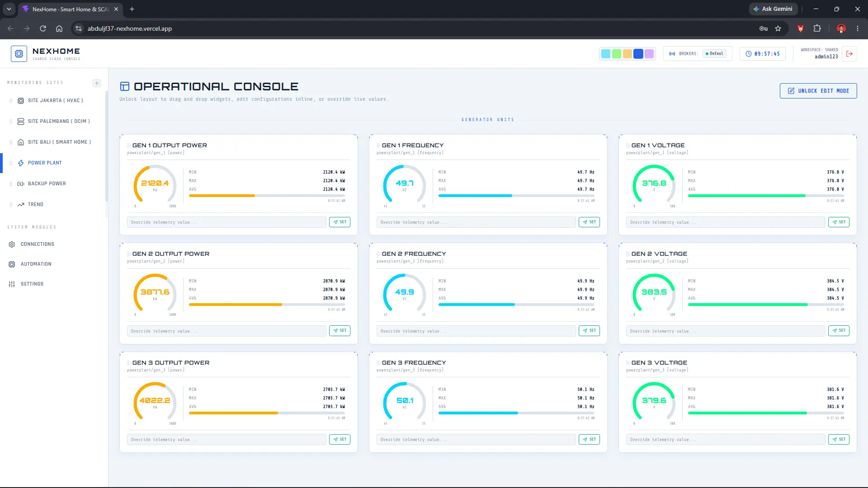Click the brokers signal icon
The image size is (868, 488).
672,54
